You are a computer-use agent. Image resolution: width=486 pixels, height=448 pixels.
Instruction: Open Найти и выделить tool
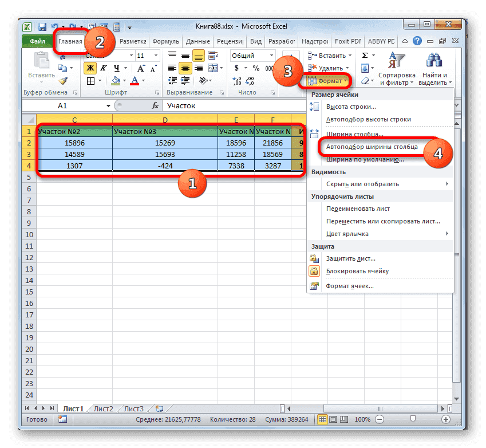tap(434, 69)
